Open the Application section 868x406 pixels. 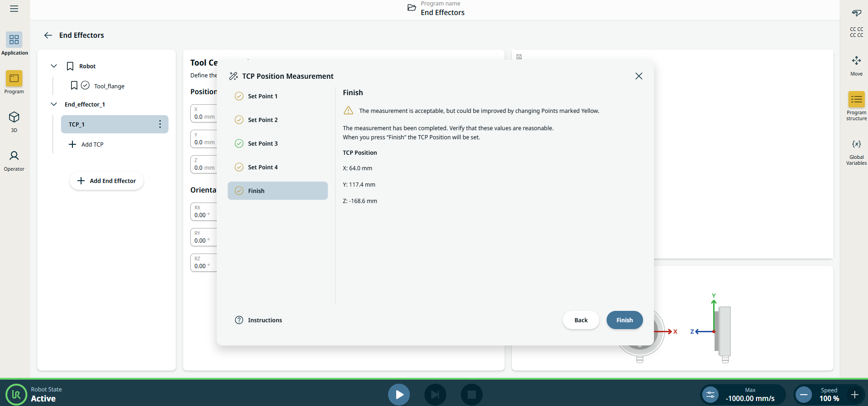[x=14, y=44]
